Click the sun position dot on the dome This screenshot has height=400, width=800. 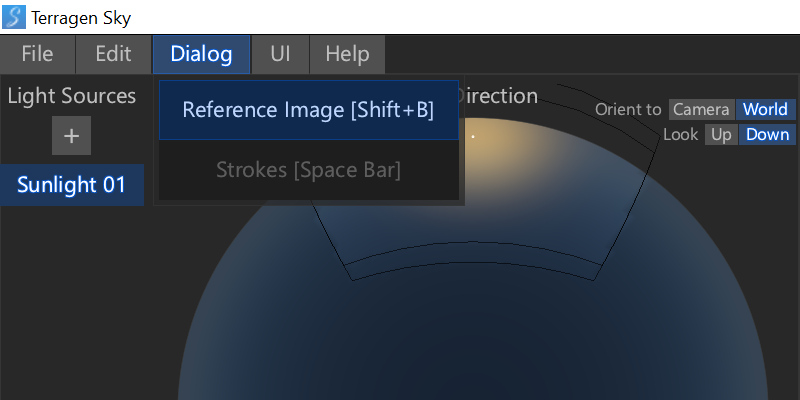(473, 135)
